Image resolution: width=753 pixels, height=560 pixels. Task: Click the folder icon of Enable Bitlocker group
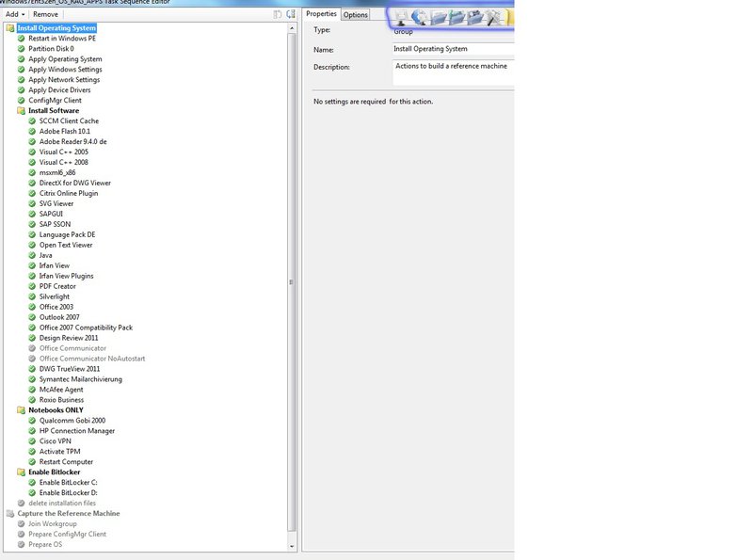[x=21, y=472]
